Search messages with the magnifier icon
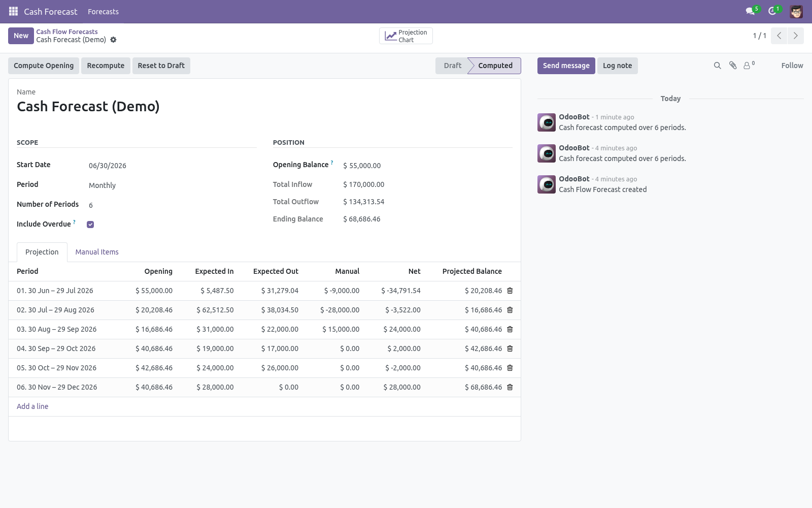Image resolution: width=812 pixels, height=508 pixels. click(717, 66)
